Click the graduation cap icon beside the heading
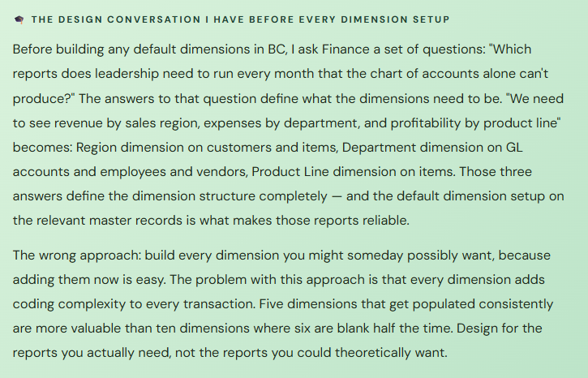 pos(19,19)
